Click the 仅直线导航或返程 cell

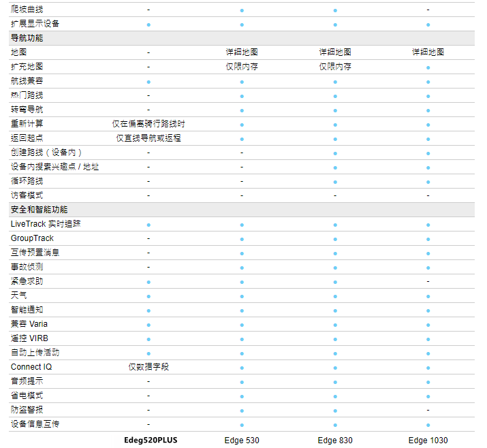[148, 138]
